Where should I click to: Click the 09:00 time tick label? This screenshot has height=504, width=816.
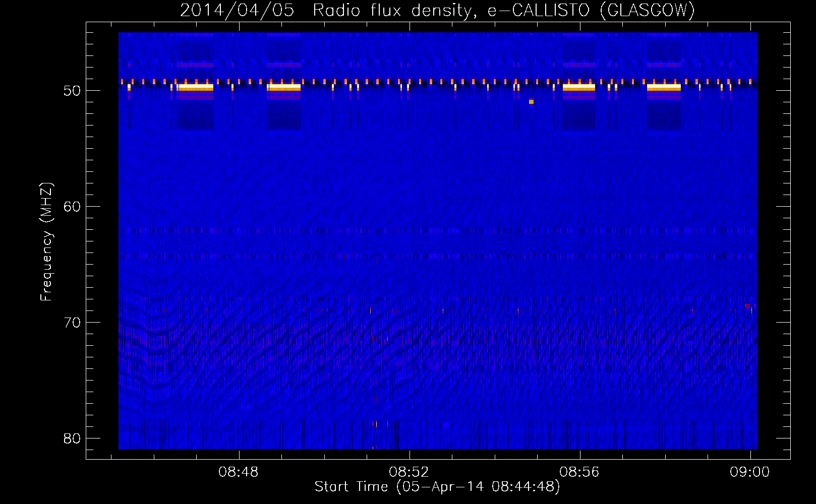point(750,472)
